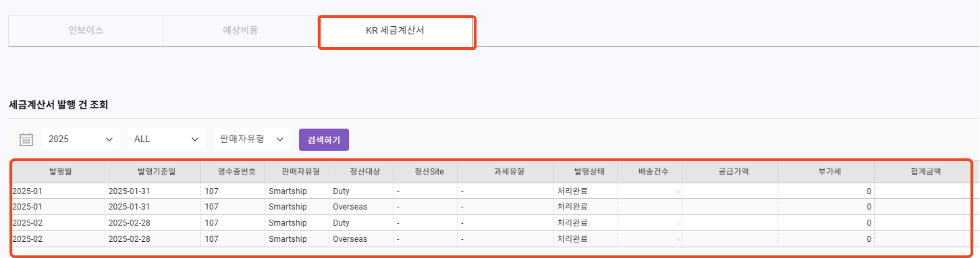
Task: Select the 2025-02-28 Duty row
Action: 491,223
